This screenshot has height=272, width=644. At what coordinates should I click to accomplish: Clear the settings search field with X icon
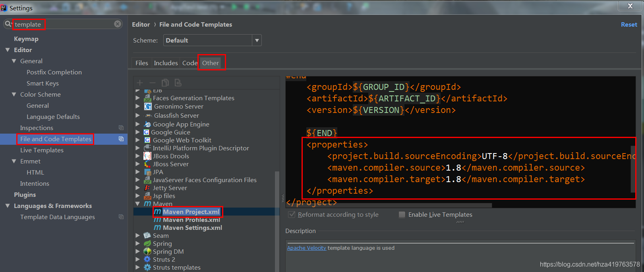[118, 24]
